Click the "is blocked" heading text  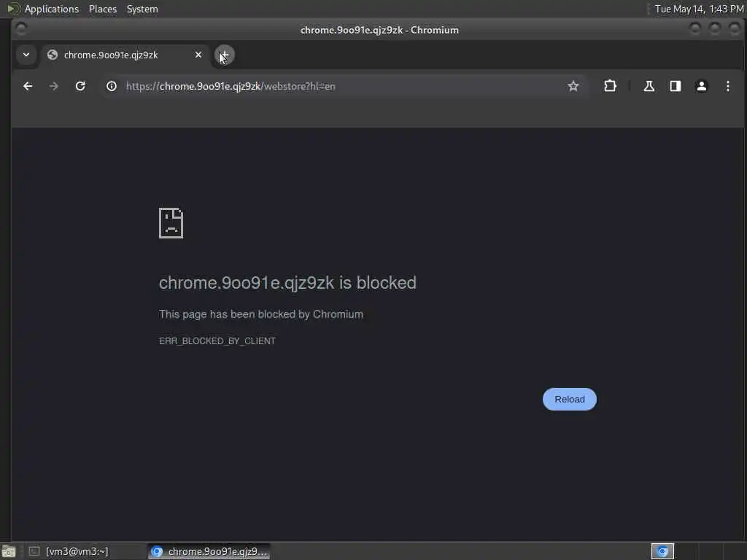pyautogui.click(x=377, y=283)
